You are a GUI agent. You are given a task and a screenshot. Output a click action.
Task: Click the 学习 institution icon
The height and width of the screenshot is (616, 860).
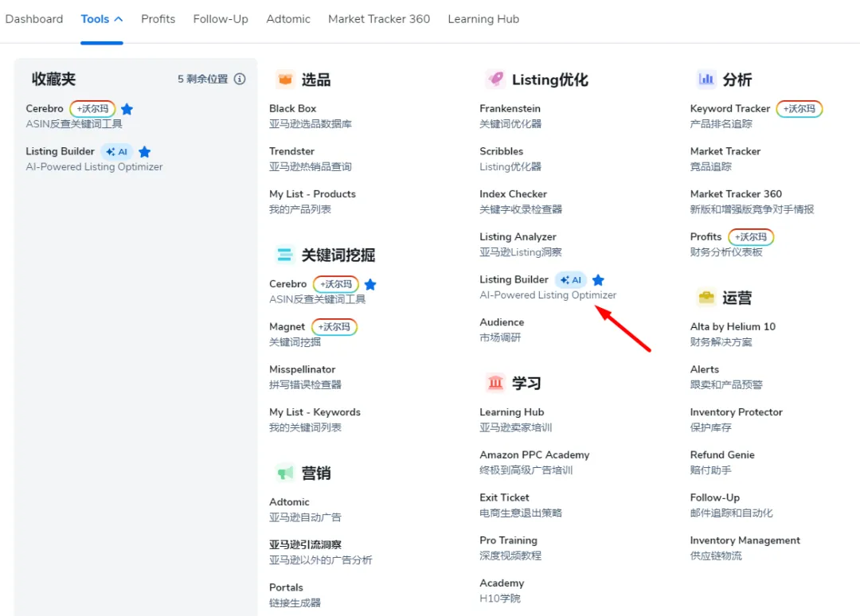click(x=495, y=383)
